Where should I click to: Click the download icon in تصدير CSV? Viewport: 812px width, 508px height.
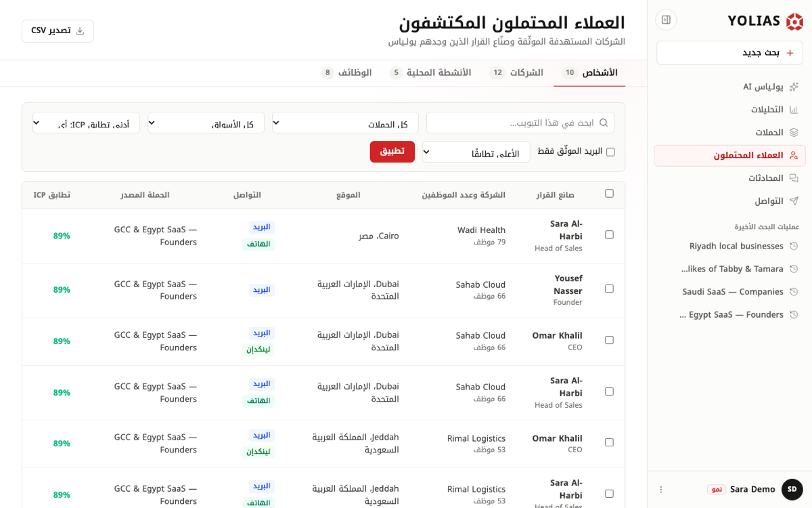[80, 31]
